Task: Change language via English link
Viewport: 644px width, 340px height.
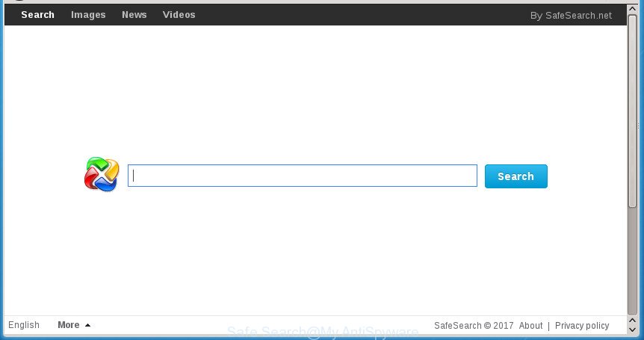Action: (x=24, y=325)
